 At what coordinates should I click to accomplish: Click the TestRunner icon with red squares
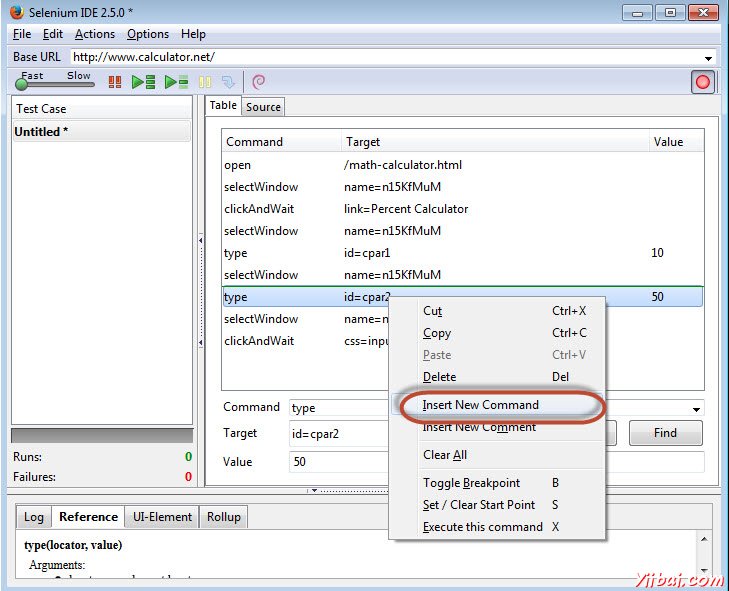point(114,82)
